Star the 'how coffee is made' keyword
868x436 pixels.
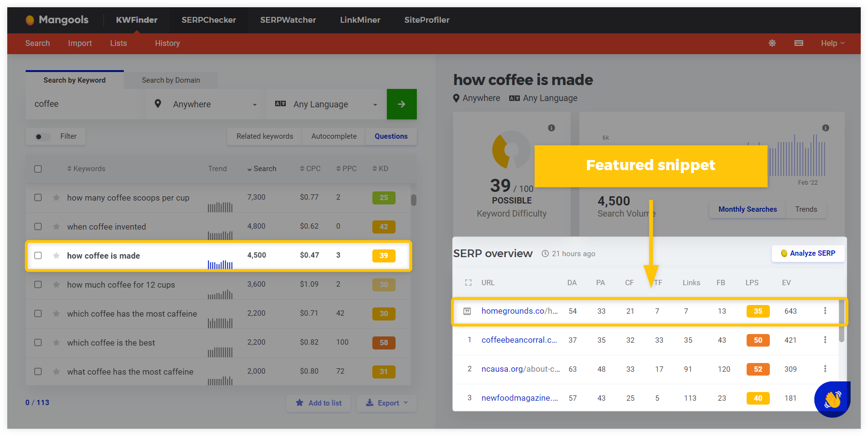[x=56, y=256]
